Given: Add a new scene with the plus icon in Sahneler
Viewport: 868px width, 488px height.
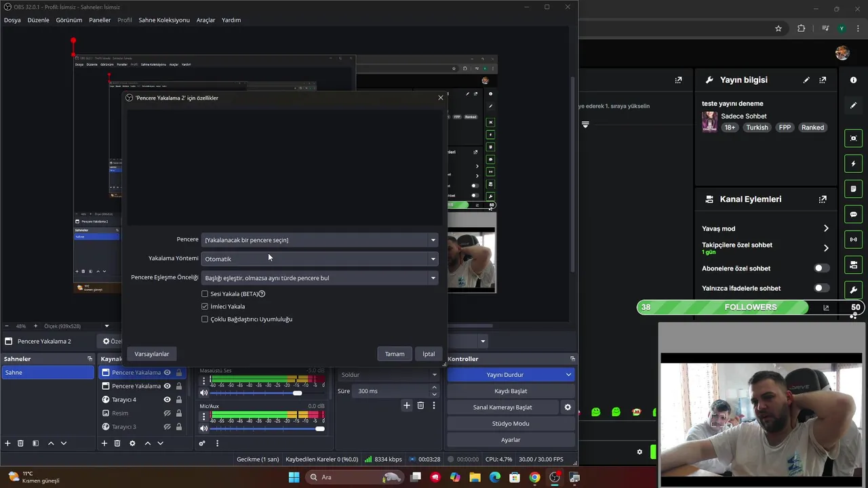Looking at the screenshot, I should 7,443.
